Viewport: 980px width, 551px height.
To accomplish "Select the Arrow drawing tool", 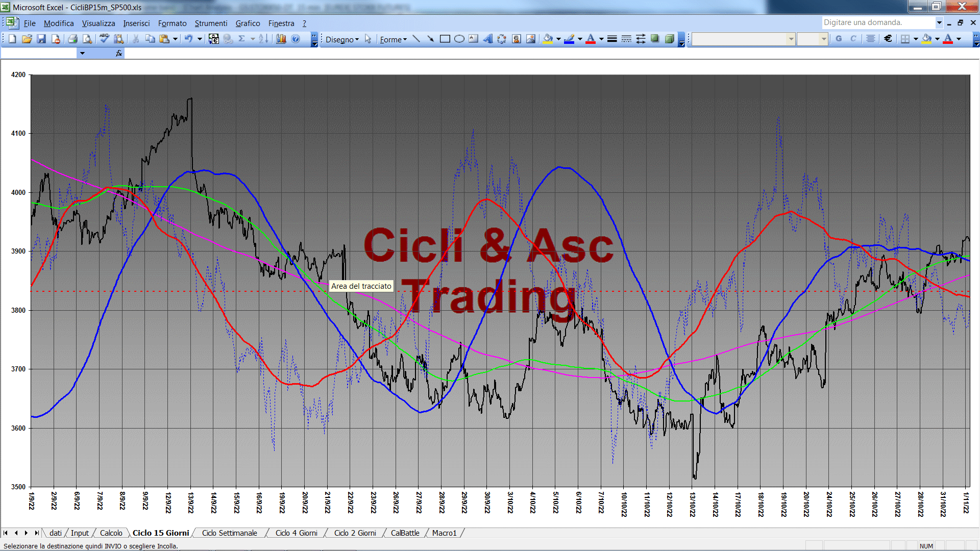I will pyautogui.click(x=431, y=39).
